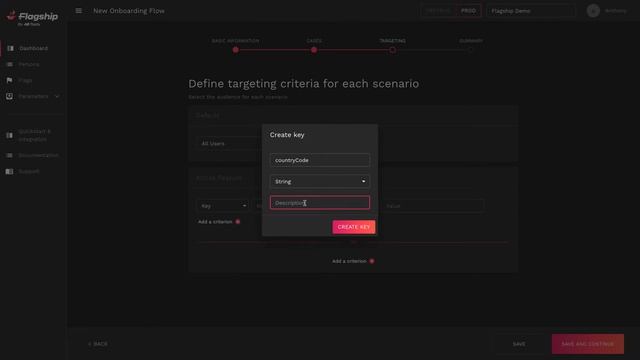Click the CREATE KEY button
This screenshot has width=640, height=360.
point(353,227)
